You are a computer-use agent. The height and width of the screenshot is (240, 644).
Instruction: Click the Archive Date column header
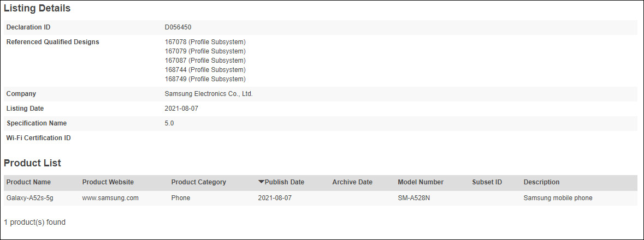coord(352,182)
